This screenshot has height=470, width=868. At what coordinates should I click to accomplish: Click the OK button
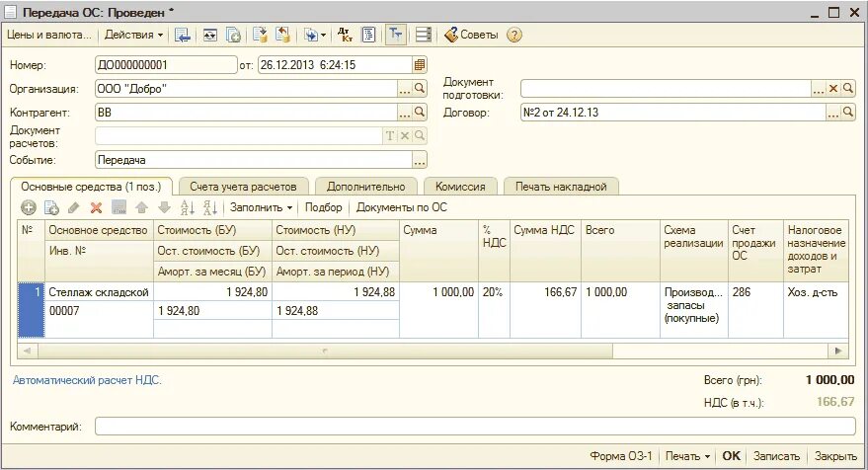click(x=731, y=456)
